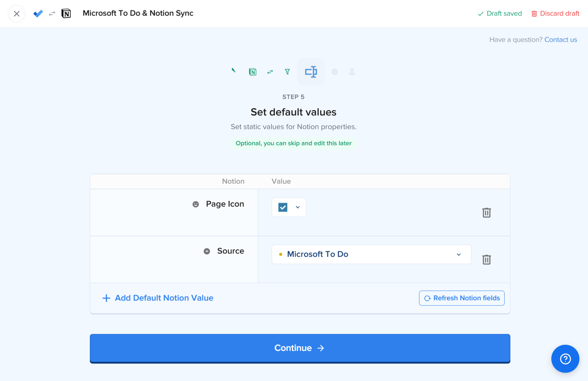588x381 pixels.
Task: Open the help chat bubble
Action: click(565, 359)
